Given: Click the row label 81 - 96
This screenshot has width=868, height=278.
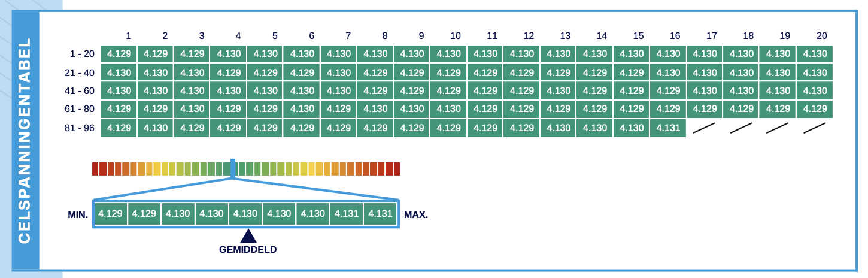Looking at the screenshot, I should tap(80, 128).
